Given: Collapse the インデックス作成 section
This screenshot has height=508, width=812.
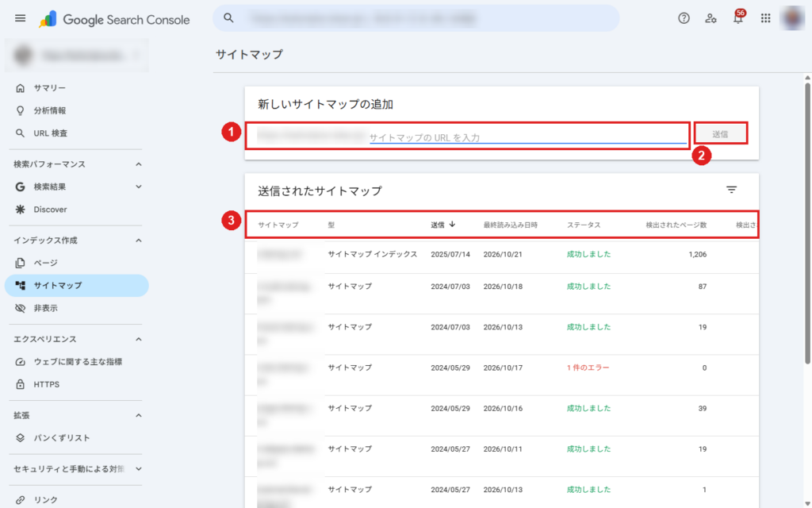Looking at the screenshot, I should [138, 241].
